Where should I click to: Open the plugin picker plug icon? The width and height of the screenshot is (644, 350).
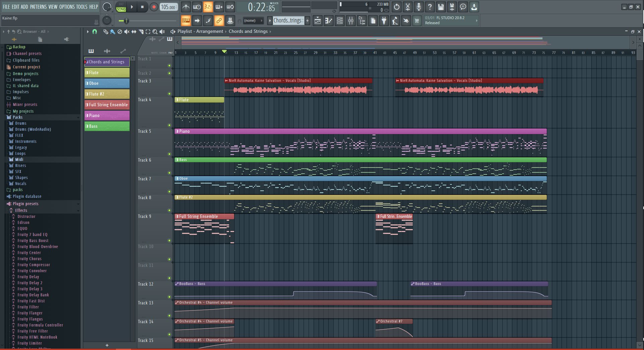pyautogui.click(x=384, y=20)
